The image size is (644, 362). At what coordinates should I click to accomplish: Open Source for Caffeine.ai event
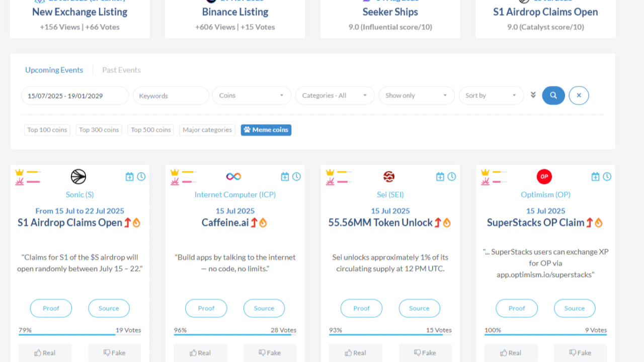264,308
